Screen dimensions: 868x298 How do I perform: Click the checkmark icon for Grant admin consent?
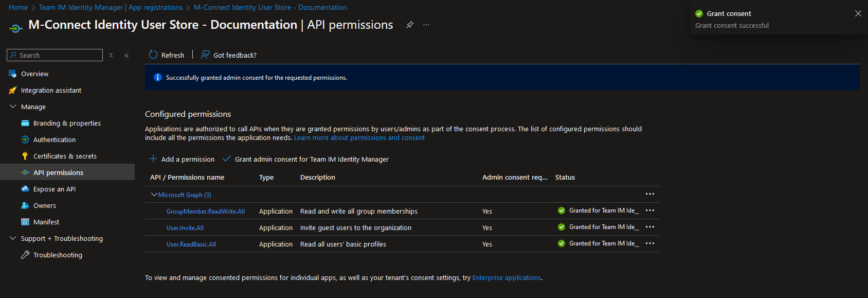[x=226, y=159]
